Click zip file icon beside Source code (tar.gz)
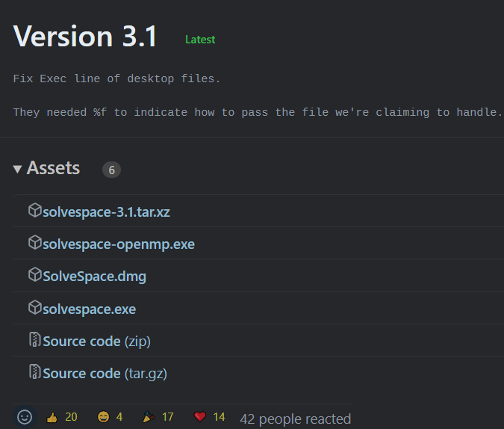Viewport: 504px width, 429px height. 34,371
